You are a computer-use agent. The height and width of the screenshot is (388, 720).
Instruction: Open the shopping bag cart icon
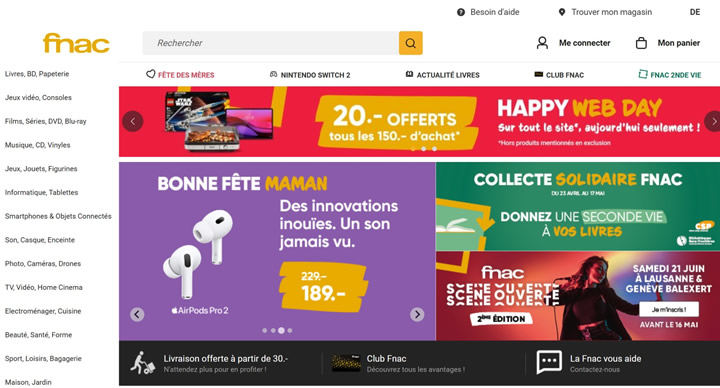(641, 43)
